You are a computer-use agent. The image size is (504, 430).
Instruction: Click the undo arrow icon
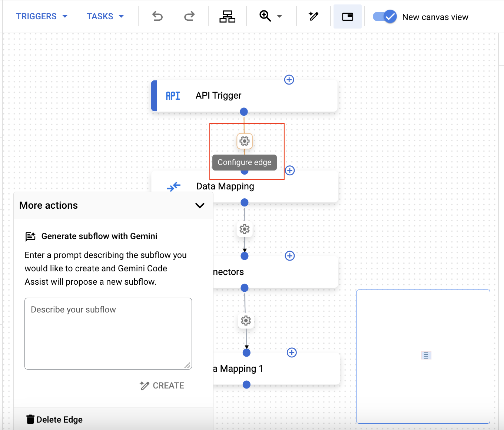(157, 16)
